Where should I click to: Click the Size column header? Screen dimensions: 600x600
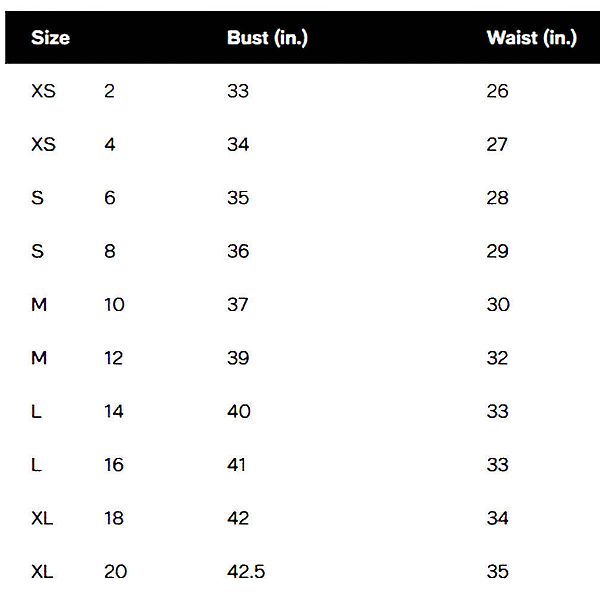(50, 38)
